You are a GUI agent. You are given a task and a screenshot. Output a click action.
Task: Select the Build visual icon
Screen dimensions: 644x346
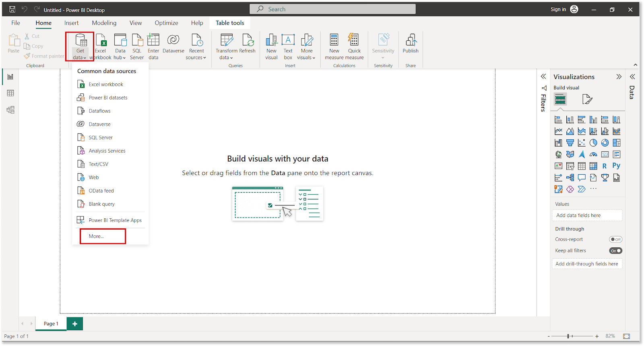(x=560, y=99)
